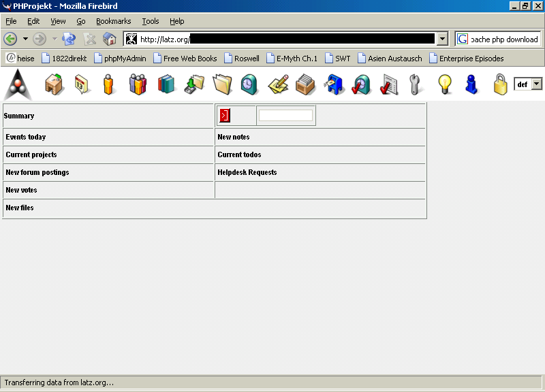
Task: Expand the address bar URL dropdown
Action: [442, 39]
